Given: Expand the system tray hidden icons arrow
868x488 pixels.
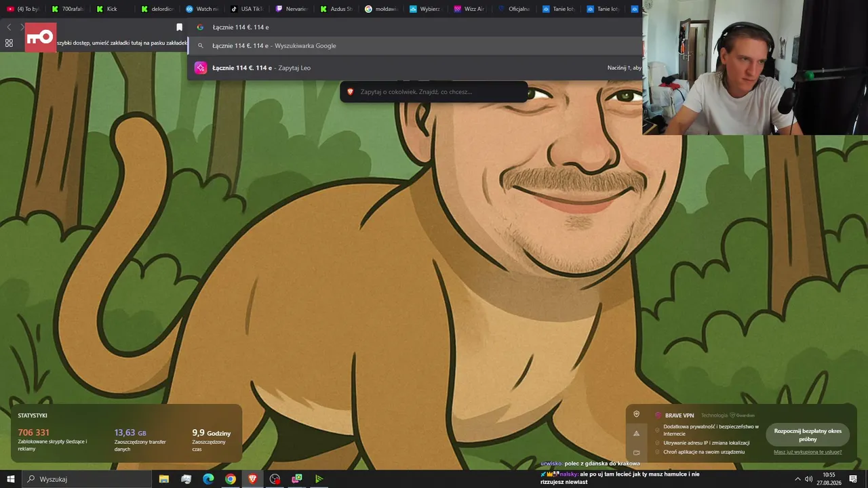Looking at the screenshot, I should [x=797, y=479].
